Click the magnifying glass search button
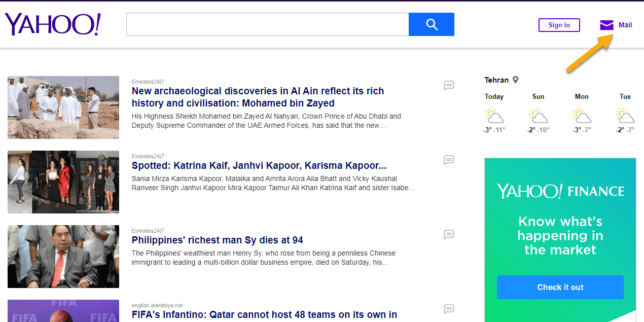The width and height of the screenshot is (644, 322). (431, 24)
